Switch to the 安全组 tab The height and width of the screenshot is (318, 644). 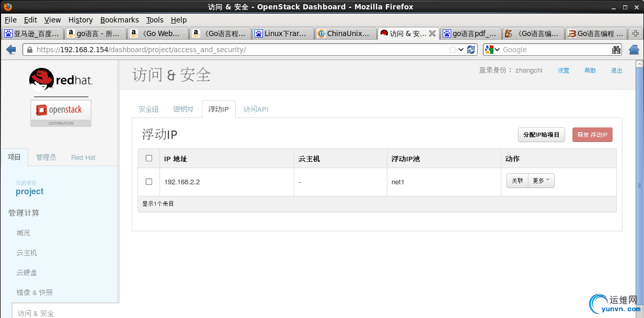(x=148, y=109)
